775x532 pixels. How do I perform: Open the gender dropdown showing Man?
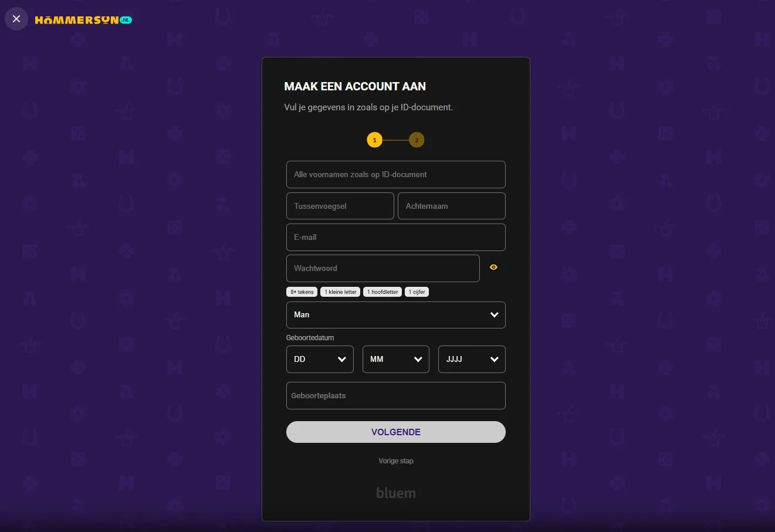click(x=396, y=315)
